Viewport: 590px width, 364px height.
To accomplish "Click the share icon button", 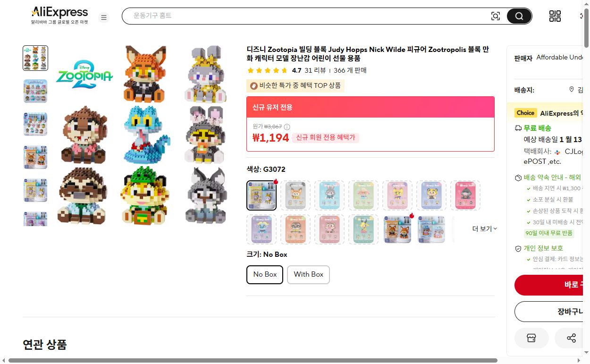I will 571,338.
